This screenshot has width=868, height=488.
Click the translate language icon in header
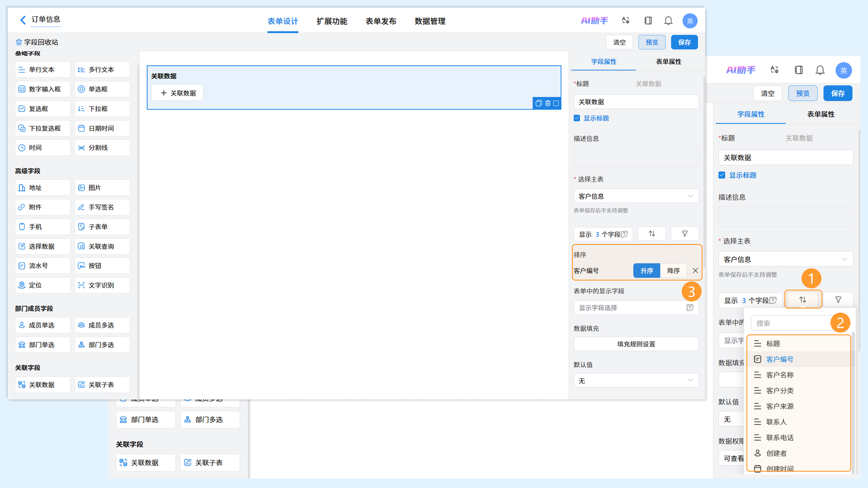click(625, 21)
